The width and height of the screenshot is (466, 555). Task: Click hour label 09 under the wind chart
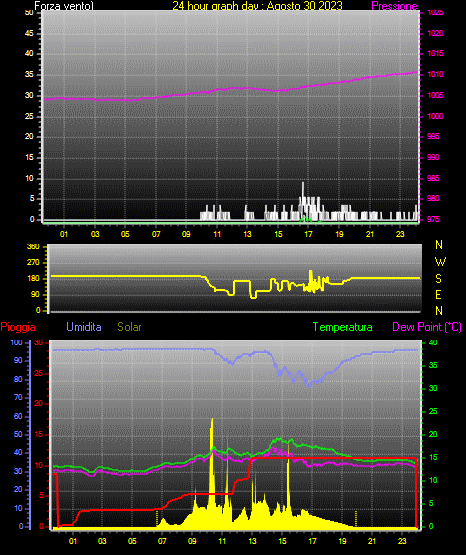click(x=186, y=234)
